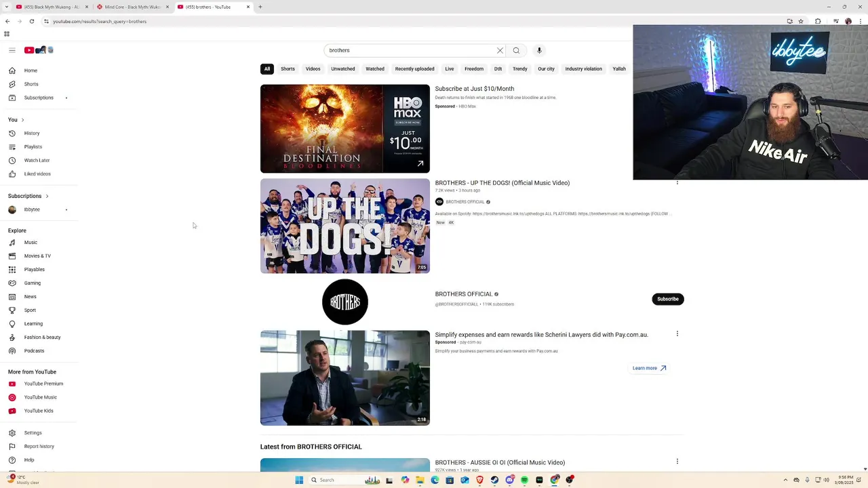Open Watch Later list
The height and width of the screenshot is (488, 868).
click(x=38, y=160)
